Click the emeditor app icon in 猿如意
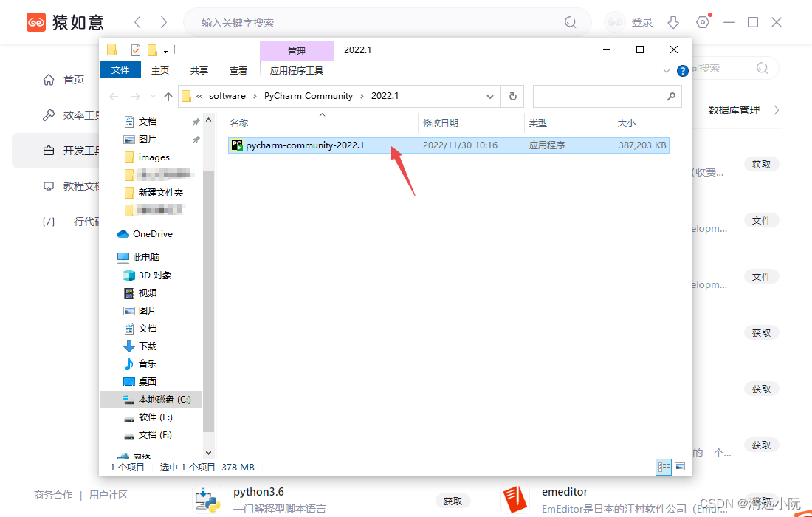Image resolution: width=812 pixels, height=517 pixels. [x=515, y=500]
